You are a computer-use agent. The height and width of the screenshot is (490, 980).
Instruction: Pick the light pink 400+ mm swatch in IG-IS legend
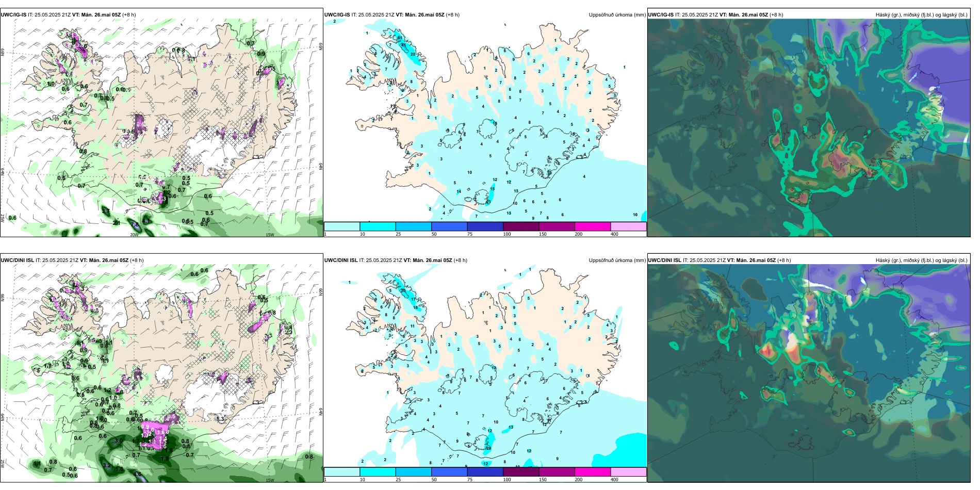(x=629, y=226)
